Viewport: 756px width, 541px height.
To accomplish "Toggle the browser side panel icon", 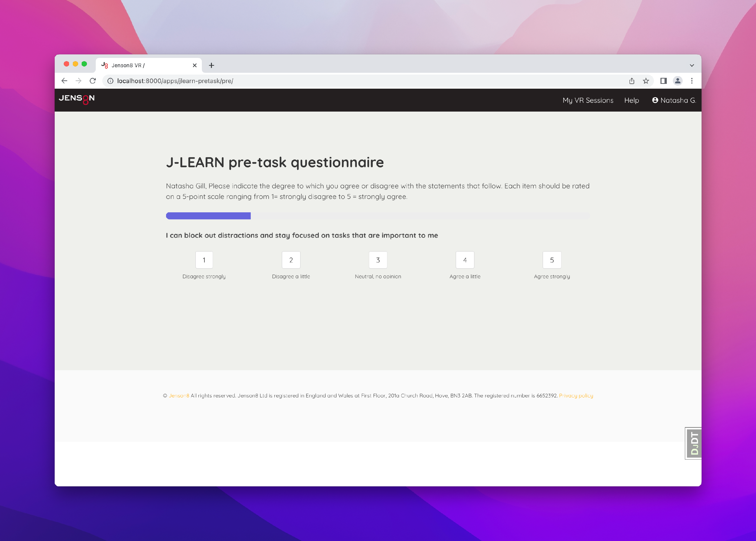I will (x=663, y=81).
